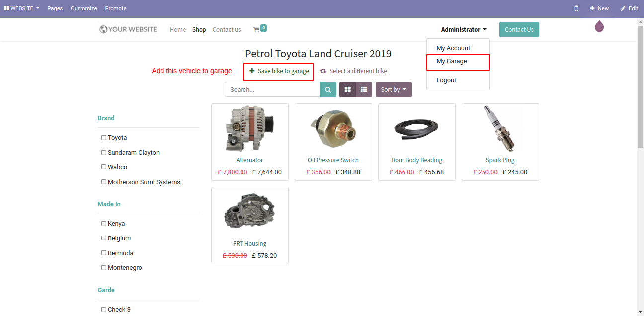Image resolution: width=644 pixels, height=316 pixels.
Task: Enable the Wabco brand filter
Action: click(104, 167)
